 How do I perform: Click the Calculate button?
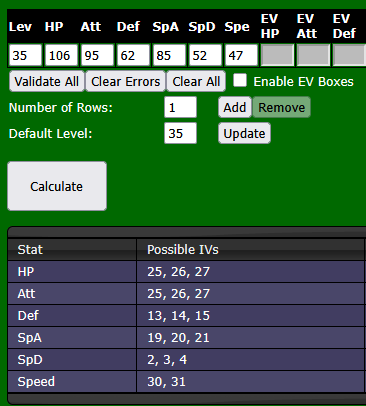click(57, 186)
